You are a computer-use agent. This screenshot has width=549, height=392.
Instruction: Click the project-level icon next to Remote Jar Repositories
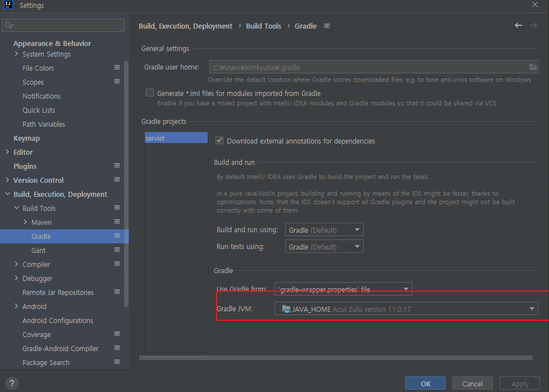[x=117, y=292]
